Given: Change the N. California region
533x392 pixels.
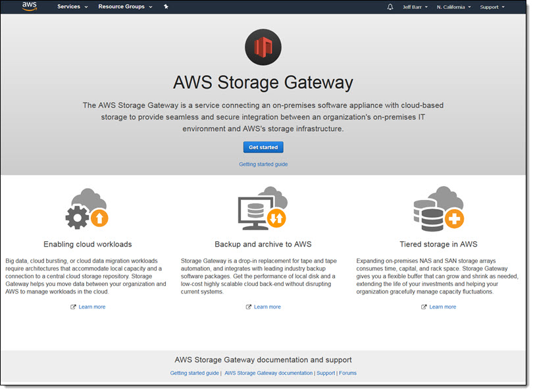Looking at the screenshot, I should tap(454, 7).
